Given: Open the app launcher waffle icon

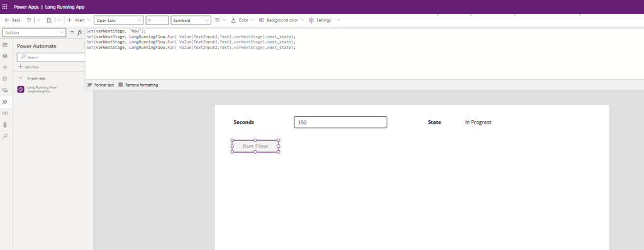Looking at the screenshot, I should [5, 7].
